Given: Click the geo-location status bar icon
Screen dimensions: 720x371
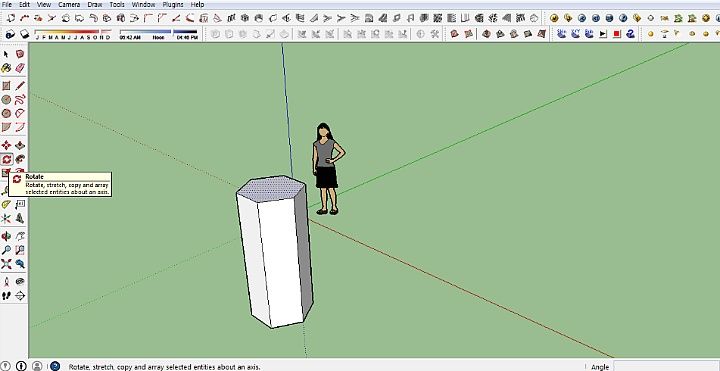Looking at the screenshot, I should tap(6, 366).
